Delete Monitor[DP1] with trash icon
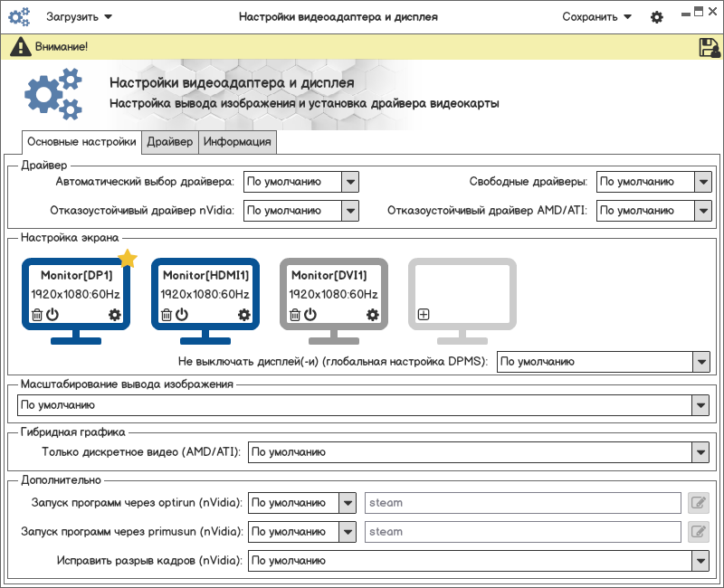This screenshot has width=724, height=588. (x=37, y=315)
